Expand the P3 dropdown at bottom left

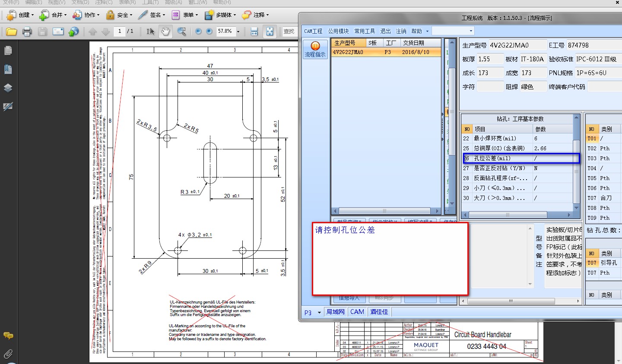click(319, 313)
